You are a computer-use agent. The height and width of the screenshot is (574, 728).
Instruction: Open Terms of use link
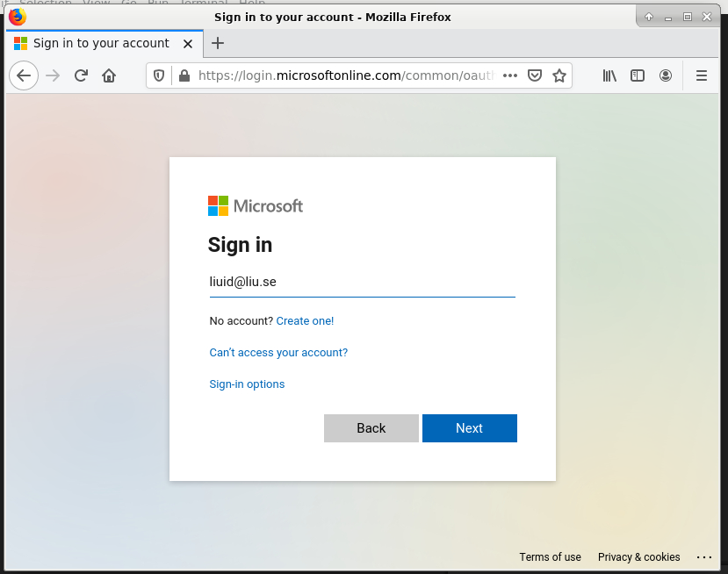(550, 556)
